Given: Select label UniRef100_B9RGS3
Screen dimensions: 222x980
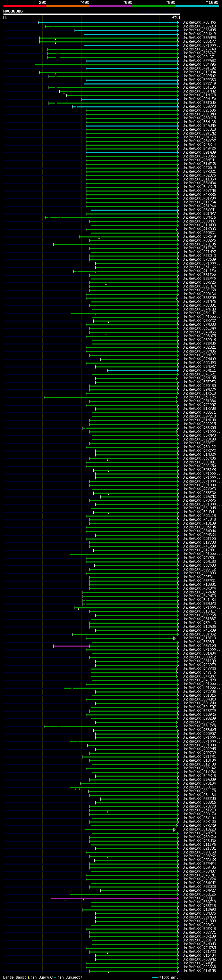Looking at the screenshot, I should pos(199,80).
